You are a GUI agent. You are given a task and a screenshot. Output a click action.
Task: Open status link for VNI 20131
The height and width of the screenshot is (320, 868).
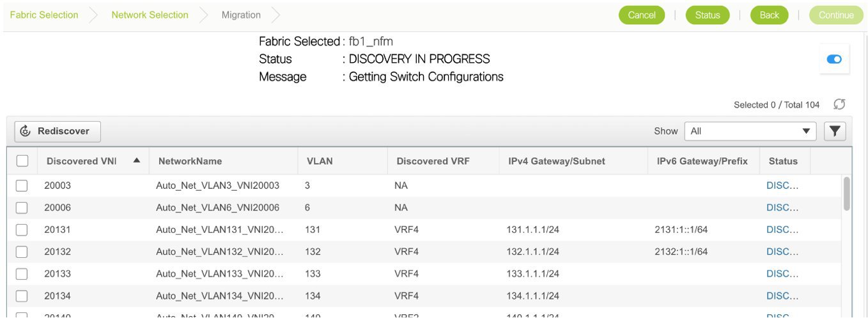782,230
